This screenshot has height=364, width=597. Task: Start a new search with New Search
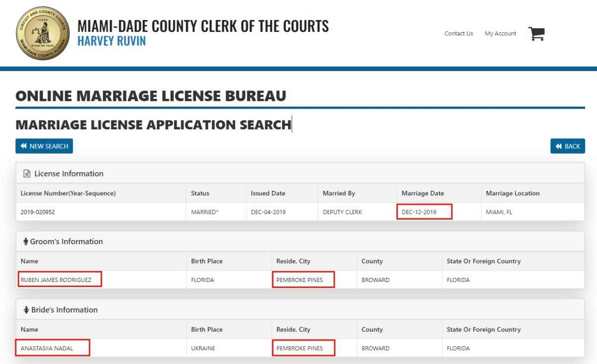point(44,146)
